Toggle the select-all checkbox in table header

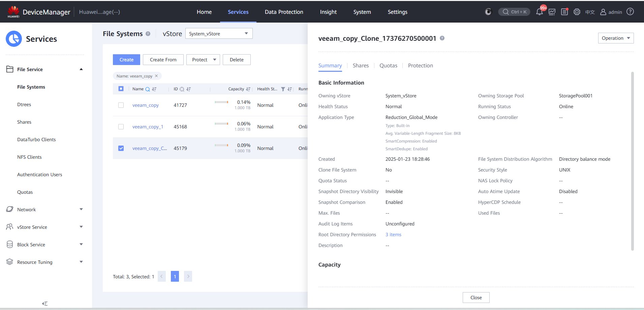(121, 89)
